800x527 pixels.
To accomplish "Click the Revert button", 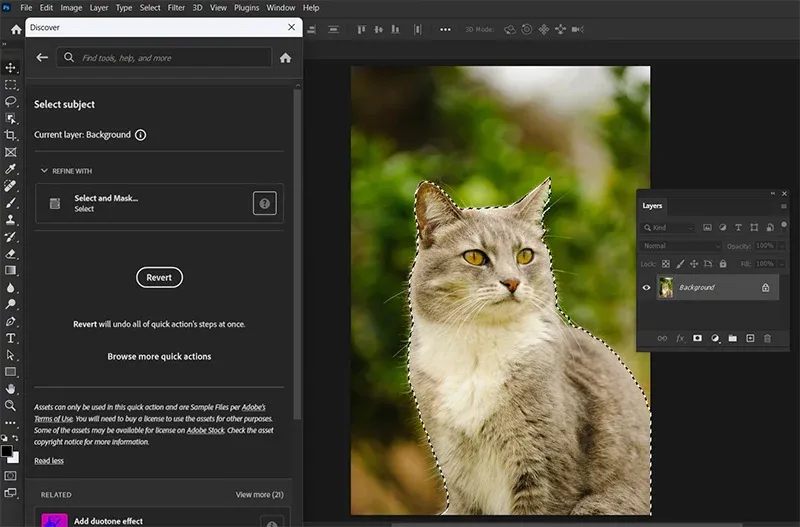I will [159, 278].
